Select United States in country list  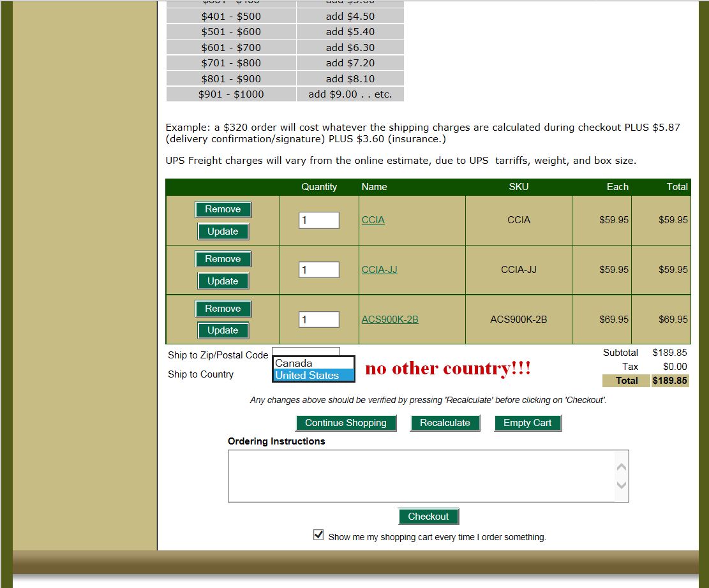click(x=313, y=376)
